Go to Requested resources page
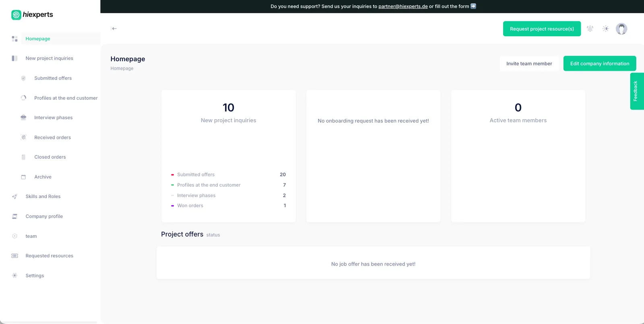The height and width of the screenshot is (324, 644). (50, 256)
